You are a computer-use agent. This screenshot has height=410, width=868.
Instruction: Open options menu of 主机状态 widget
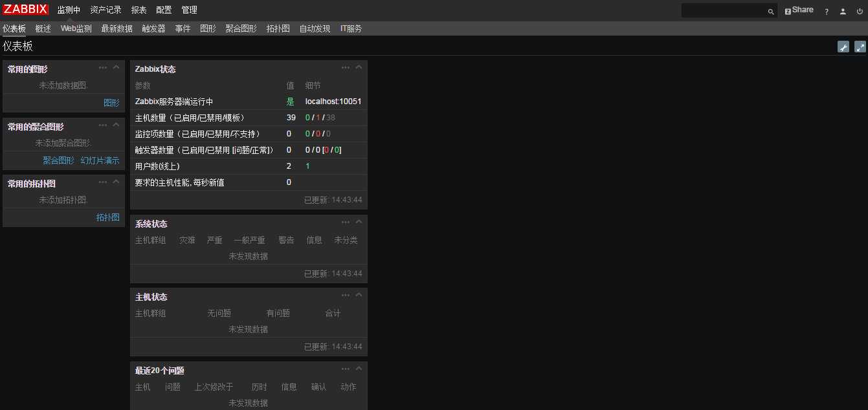(346, 295)
